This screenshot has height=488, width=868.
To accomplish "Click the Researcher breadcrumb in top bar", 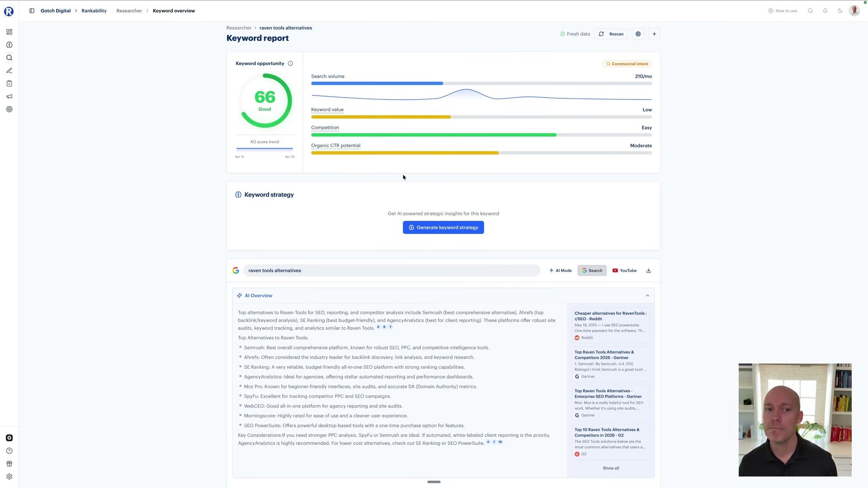I will coord(129,11).
